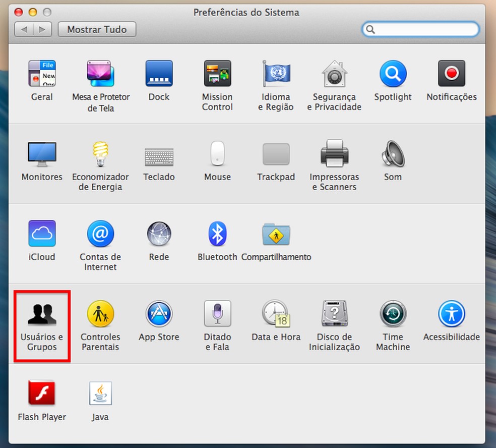Open Usuários e Grupos pane
496x448 pixels.
42,325
